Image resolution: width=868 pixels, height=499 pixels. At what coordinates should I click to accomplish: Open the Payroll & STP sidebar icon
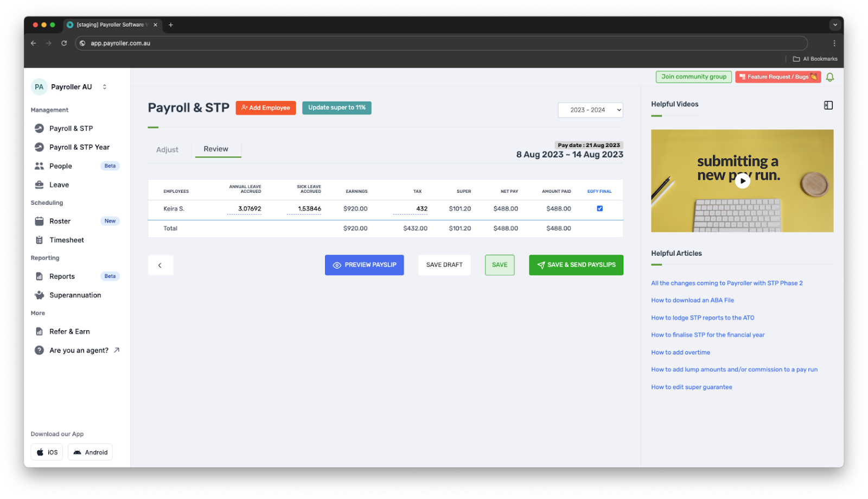coord(39,128)
